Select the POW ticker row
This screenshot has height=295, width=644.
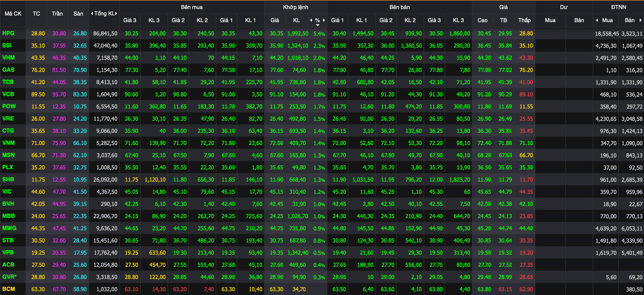tap(9, 106)
